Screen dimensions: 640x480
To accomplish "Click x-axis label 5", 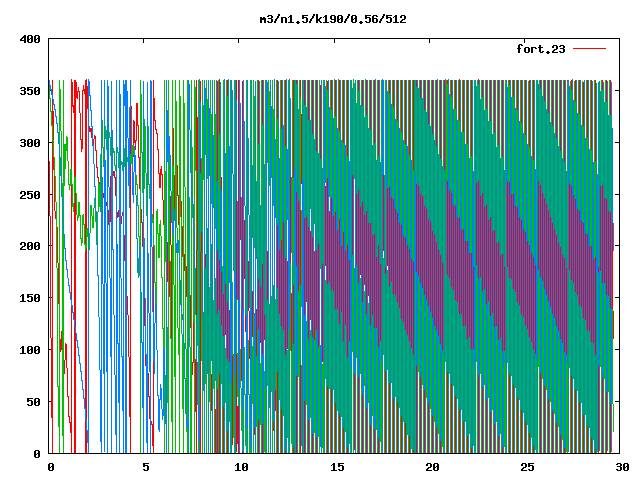I will (x=146, y=467).
